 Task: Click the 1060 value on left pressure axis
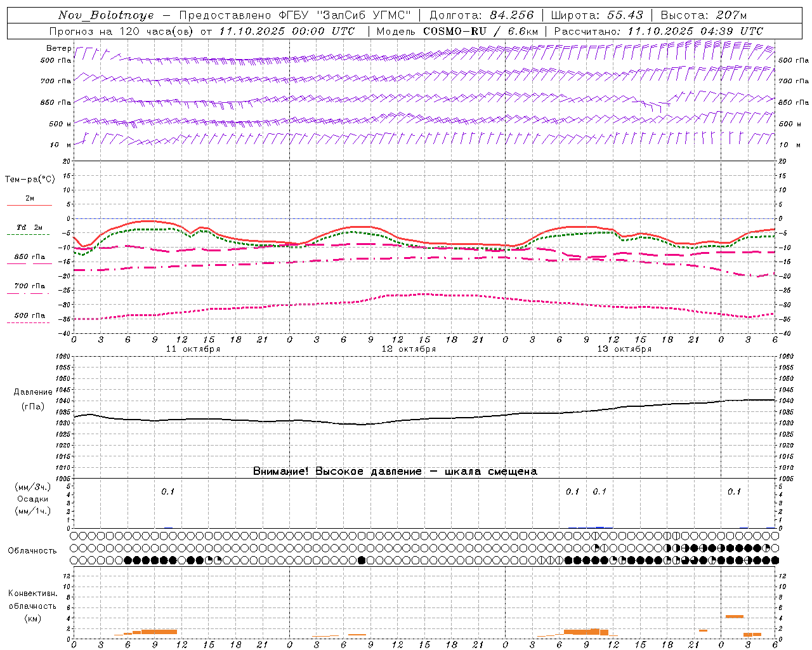tap(65, 357)
